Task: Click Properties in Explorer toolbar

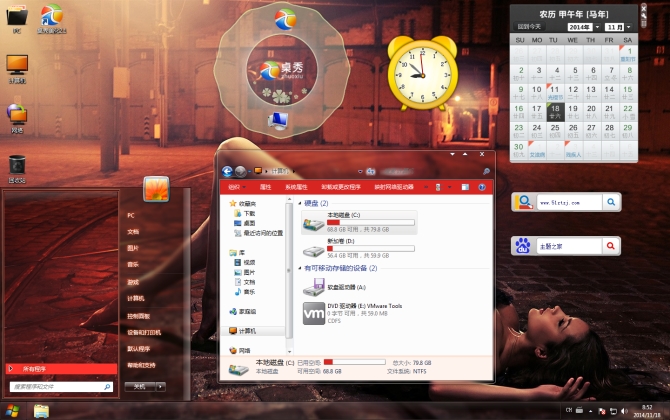Action: point(265,187)
